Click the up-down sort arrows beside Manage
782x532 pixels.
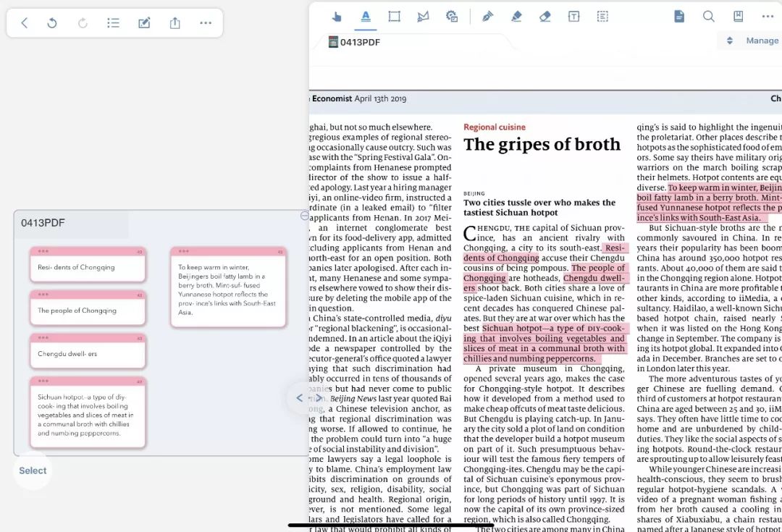pos(730,41)
